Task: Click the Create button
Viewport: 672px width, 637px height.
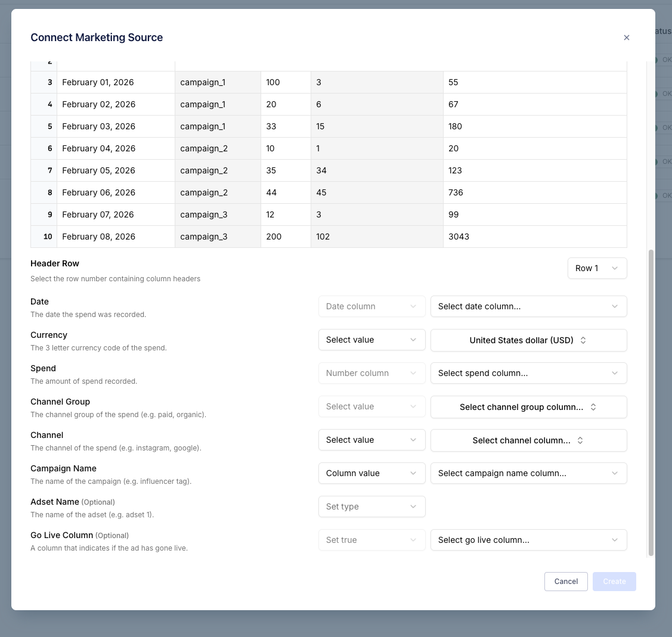Action: [614, 582]
